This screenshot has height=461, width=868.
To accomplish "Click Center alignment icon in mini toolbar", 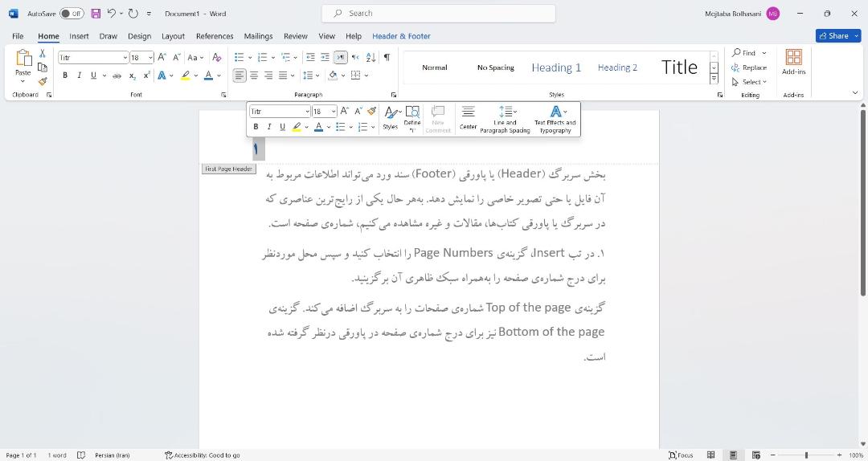I will (x=468, y=118).
